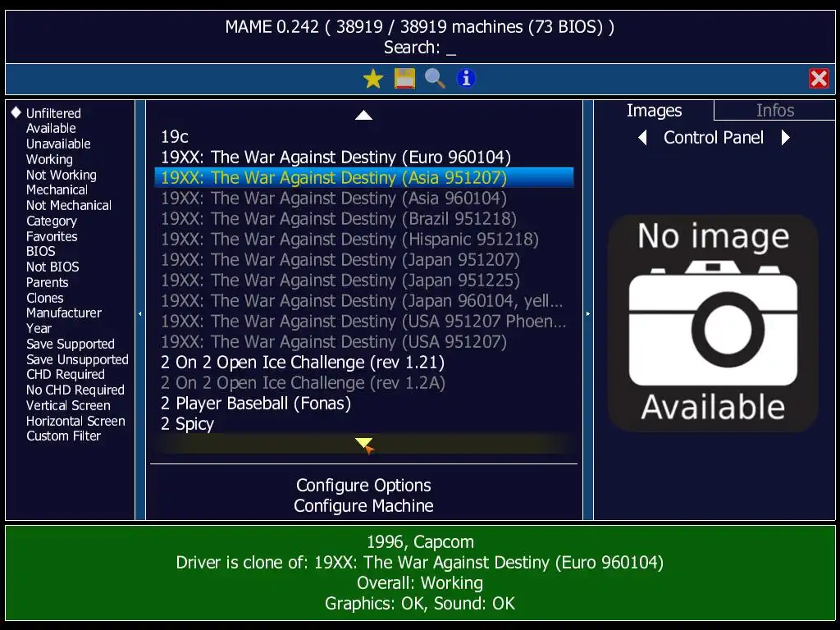Select 19XX (USA 951207 Phoen...) entry

363,322
